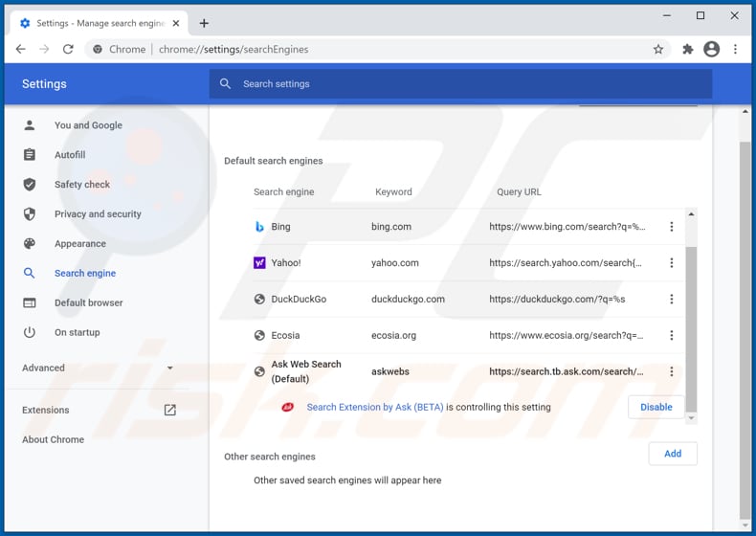Open Privacy and security section
The width and height of the screenshot is (756, 536).
pyautogui.click(x=98, y=214)
